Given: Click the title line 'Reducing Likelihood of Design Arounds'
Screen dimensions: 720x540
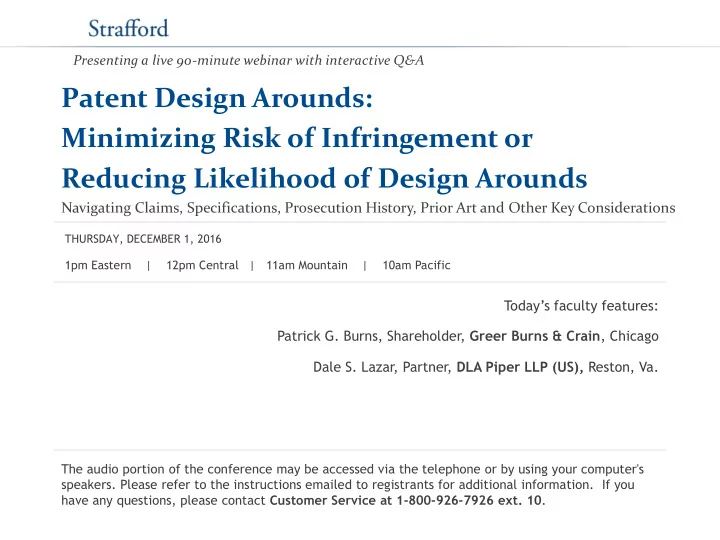Looking at the screenshot, I should pyautogui.click(x=324, y=179).
